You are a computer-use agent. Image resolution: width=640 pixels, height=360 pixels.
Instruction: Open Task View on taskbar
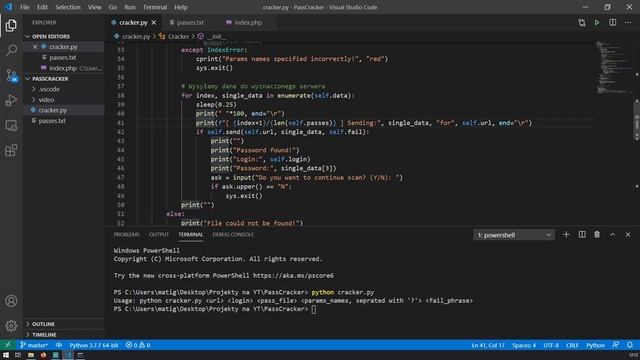(x=18, y=355)
